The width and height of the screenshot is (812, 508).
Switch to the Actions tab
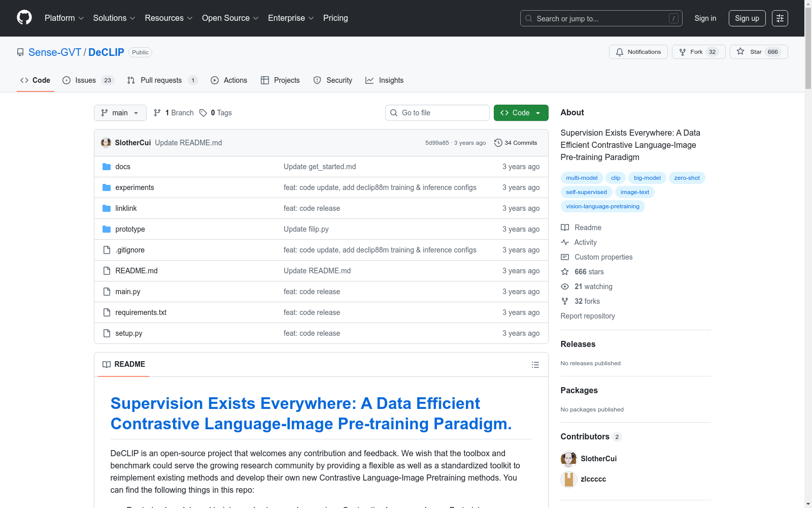pyautogui.click(x=229, y=80)
